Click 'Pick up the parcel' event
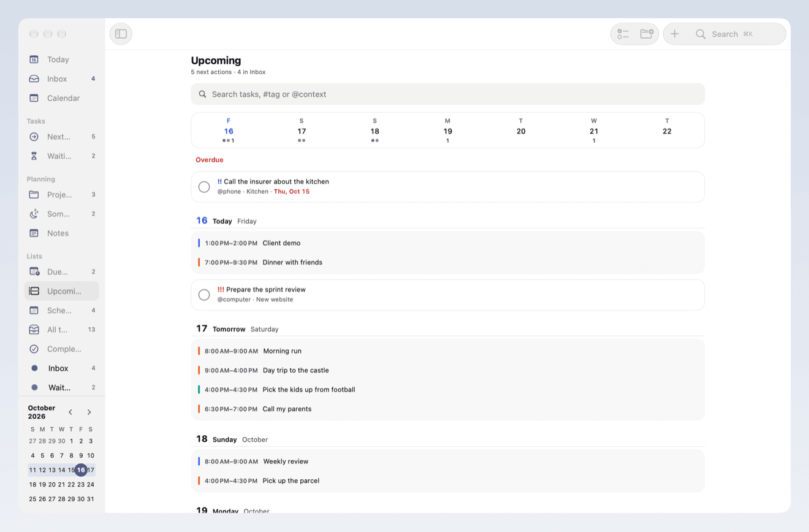The image size is (809, 532). [x=447, y=481]
